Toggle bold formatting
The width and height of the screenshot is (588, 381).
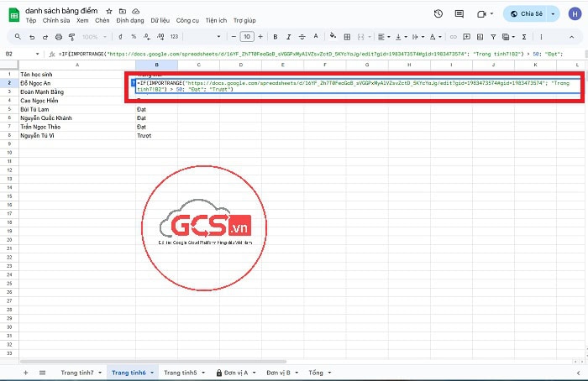point(275,37)
